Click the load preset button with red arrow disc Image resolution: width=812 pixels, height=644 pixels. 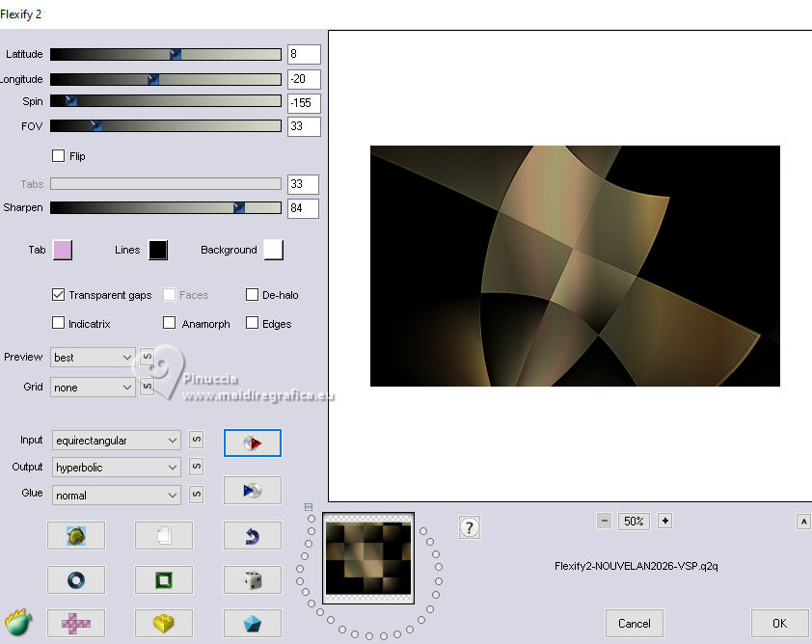(x=252, y=443)
